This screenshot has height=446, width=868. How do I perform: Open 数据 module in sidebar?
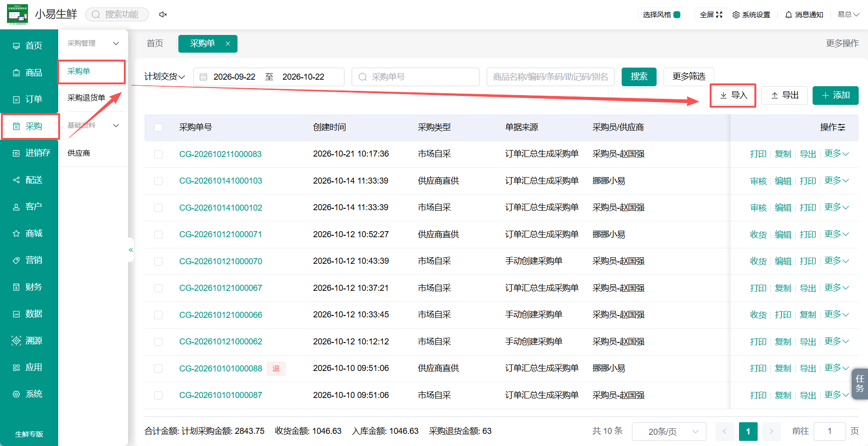tap(29, 314)
